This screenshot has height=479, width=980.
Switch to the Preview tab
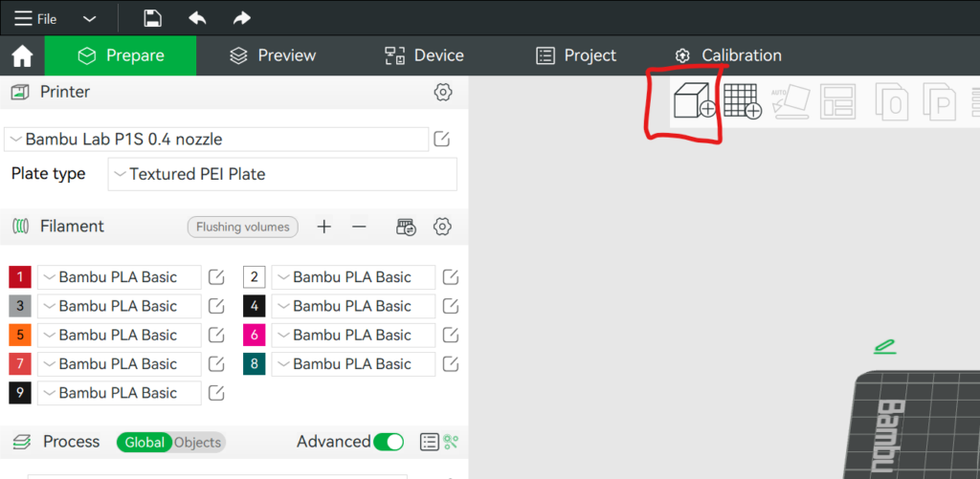click(273, 55)
